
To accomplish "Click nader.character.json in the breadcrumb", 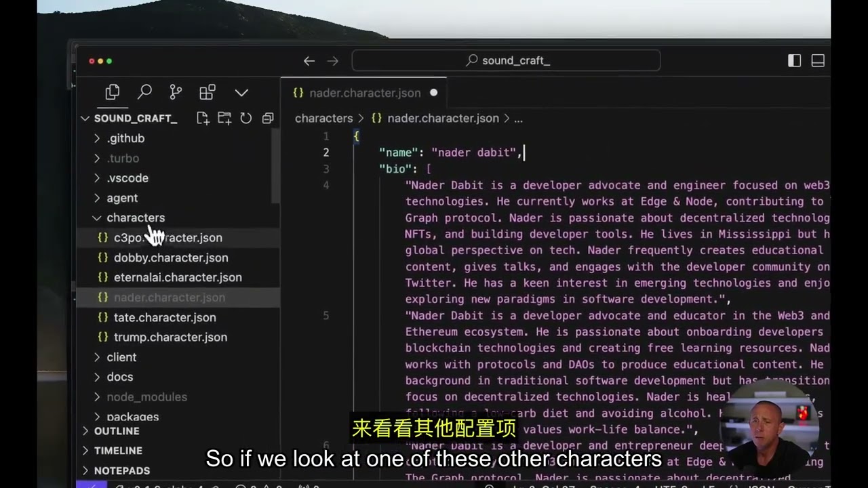I will 443,118.
